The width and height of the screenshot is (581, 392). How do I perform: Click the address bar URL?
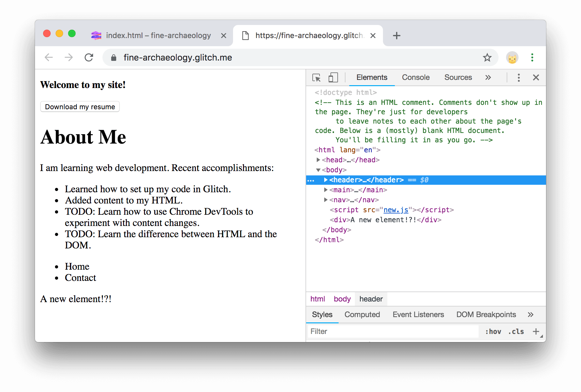point(178,57)
